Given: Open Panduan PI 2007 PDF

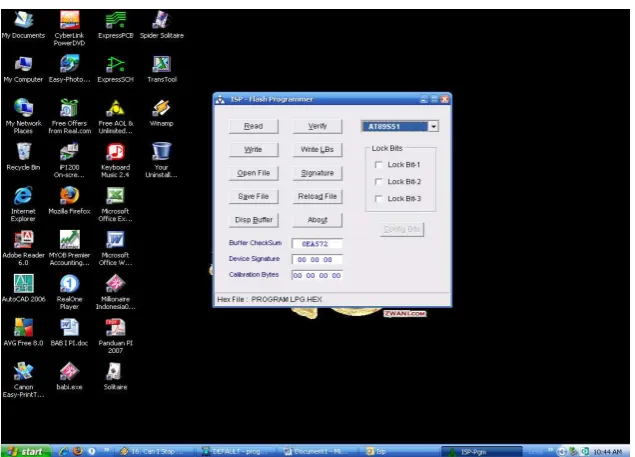Looking at the screenshot, I should point(115,336).
